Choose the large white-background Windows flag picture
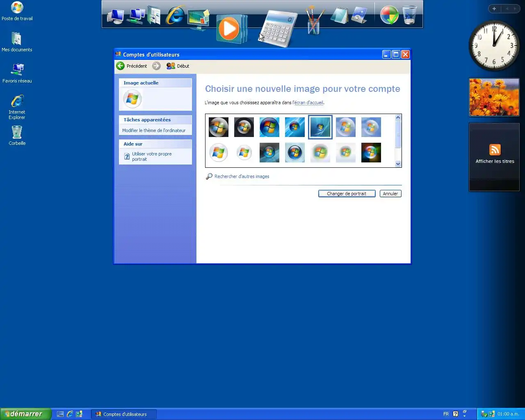Screen dimensions: 525x420 pos(219,153)
